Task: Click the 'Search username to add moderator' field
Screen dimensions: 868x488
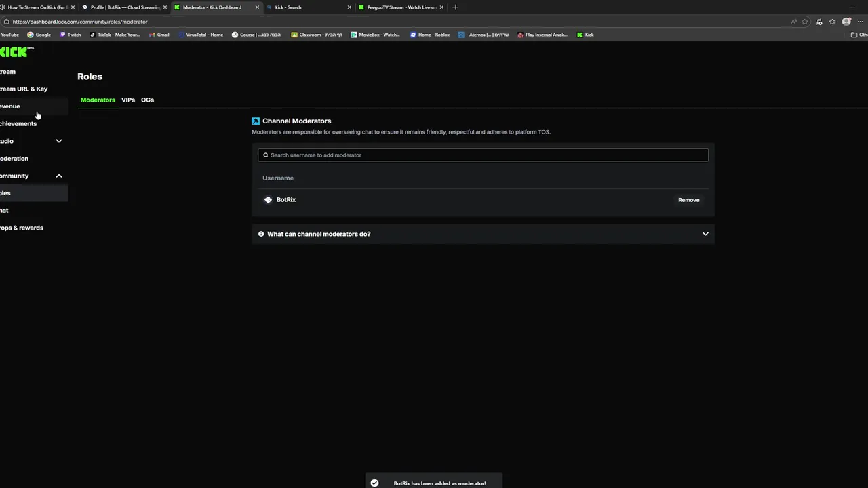Action: (483, 155)
